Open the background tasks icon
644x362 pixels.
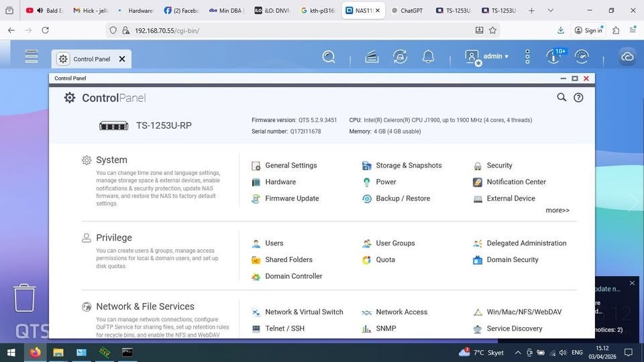coord(400,57)
